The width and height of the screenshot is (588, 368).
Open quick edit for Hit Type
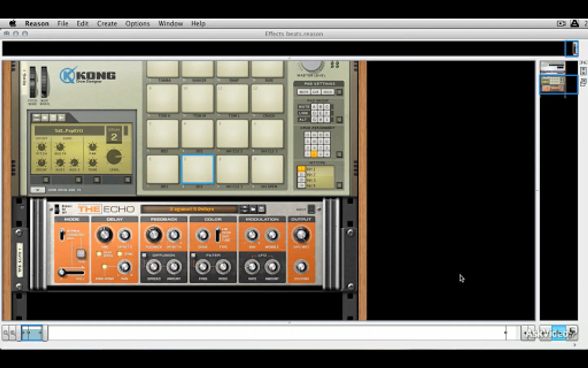339,185
